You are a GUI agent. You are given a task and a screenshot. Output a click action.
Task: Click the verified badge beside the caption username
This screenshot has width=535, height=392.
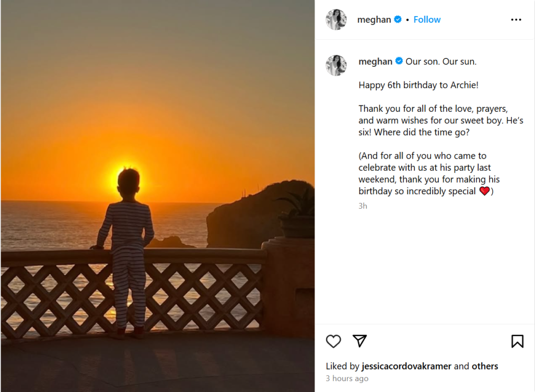[x=399, y=62]
